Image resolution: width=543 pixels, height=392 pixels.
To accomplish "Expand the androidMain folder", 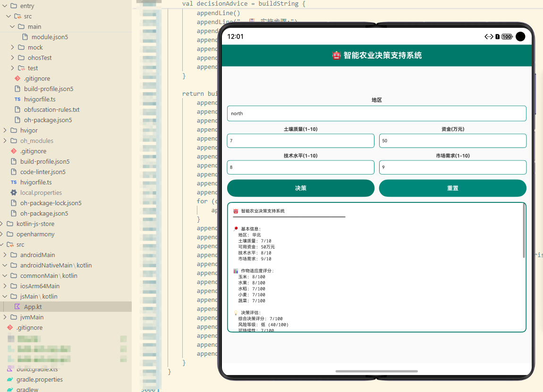I will pyautogui.click(x=5, y=255).
